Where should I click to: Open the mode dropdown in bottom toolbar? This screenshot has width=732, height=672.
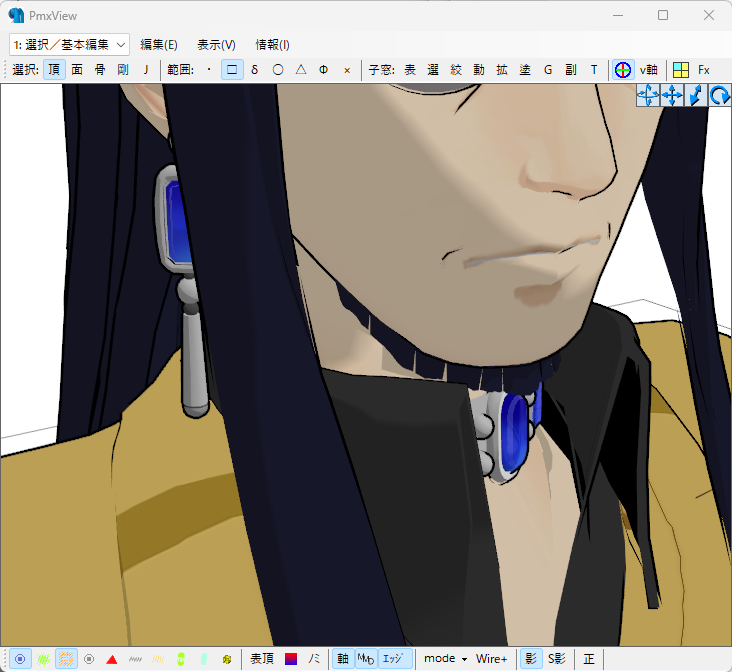(446, 659)
